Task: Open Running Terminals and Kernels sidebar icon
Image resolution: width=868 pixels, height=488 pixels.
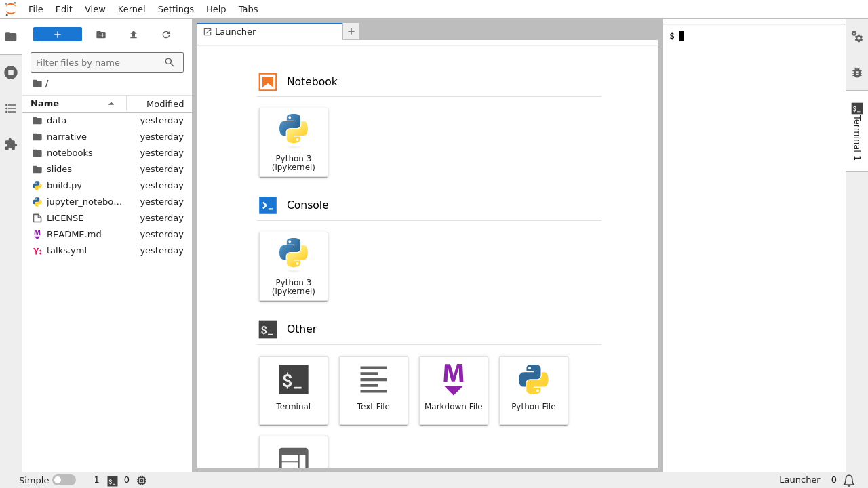Action: pos(11,73)
